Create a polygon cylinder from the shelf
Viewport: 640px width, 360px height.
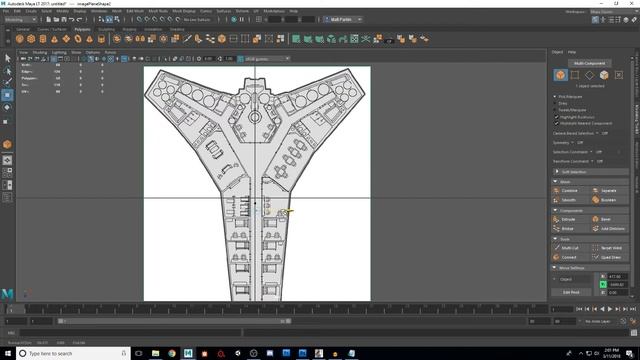[x=43, y=39]
